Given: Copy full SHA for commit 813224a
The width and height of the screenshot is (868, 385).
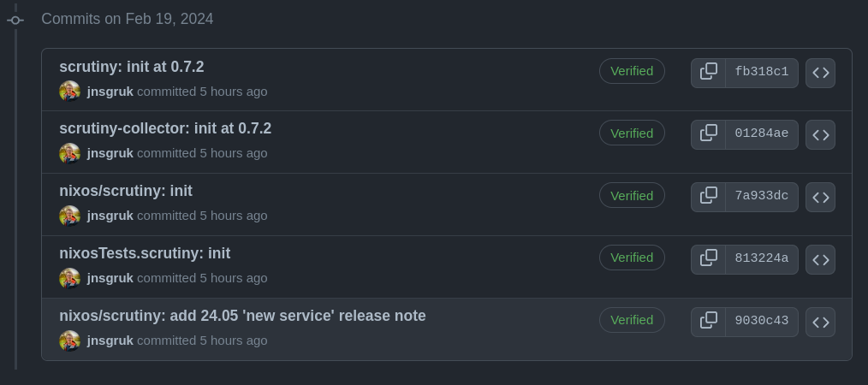Looking at the screenshot, I should [709, 258].
